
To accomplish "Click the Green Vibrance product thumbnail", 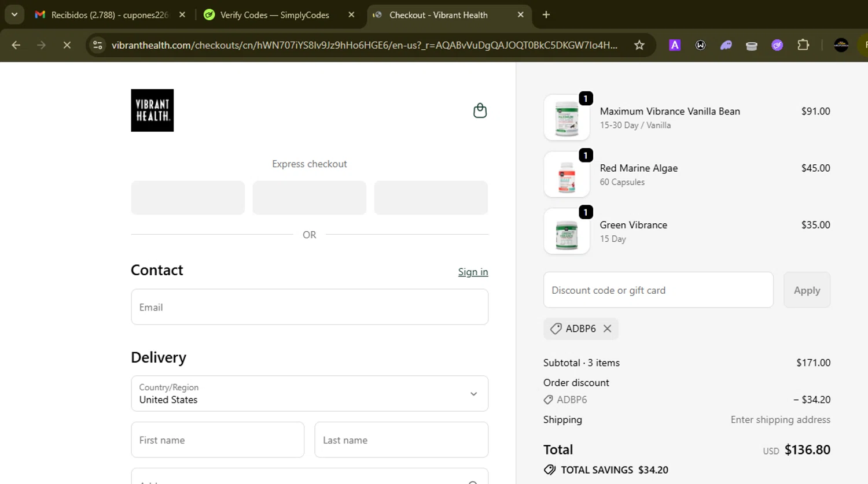I will 567,231.
